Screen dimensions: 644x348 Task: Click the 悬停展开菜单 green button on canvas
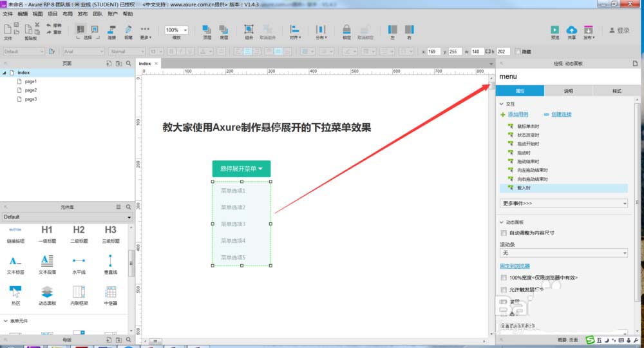[x=241, y=169]
